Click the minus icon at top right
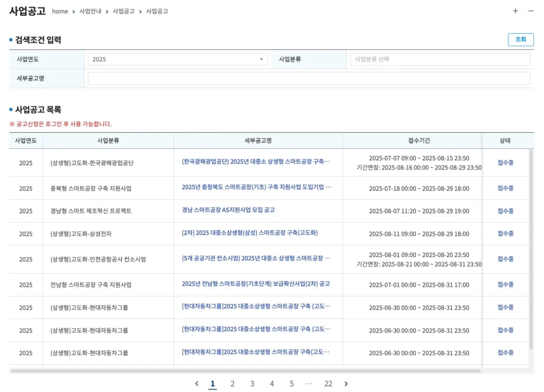Image resolution: width=544 pixels, height=392 pixels. click(x=531, y=11)
